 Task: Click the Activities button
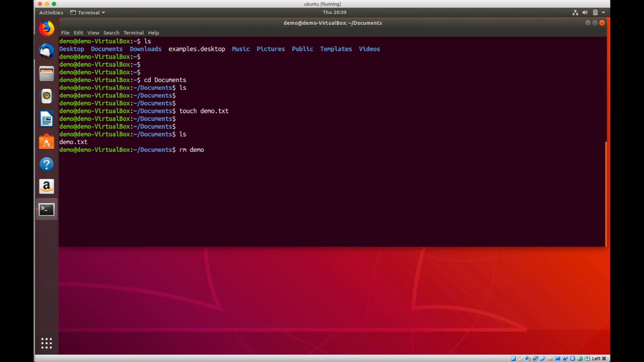(x=51, y=13)
